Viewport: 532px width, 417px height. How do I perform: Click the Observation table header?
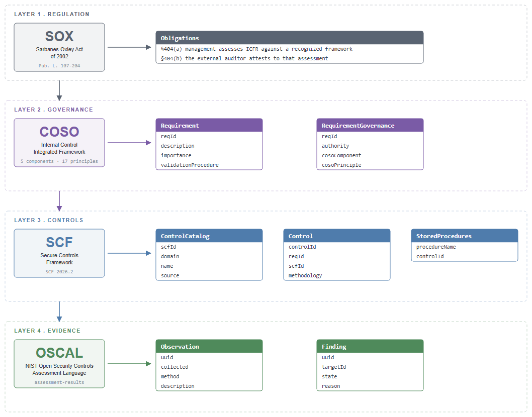(x=209, y=347)
